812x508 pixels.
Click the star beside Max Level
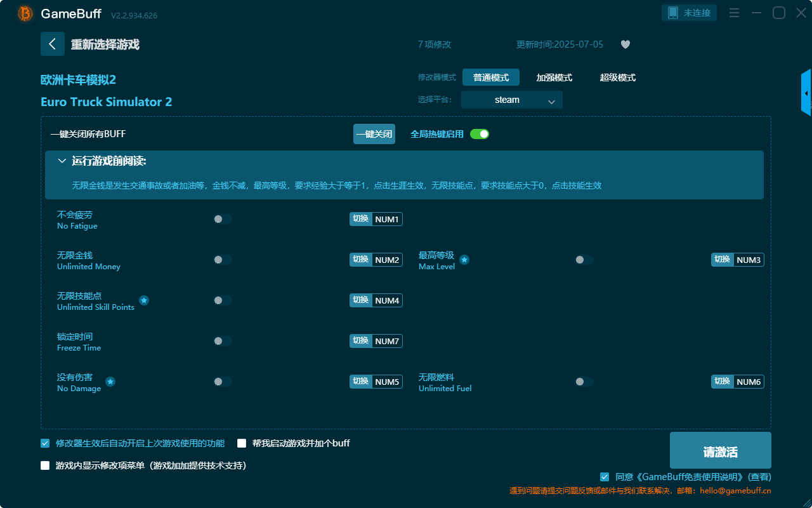pos(464,259)
